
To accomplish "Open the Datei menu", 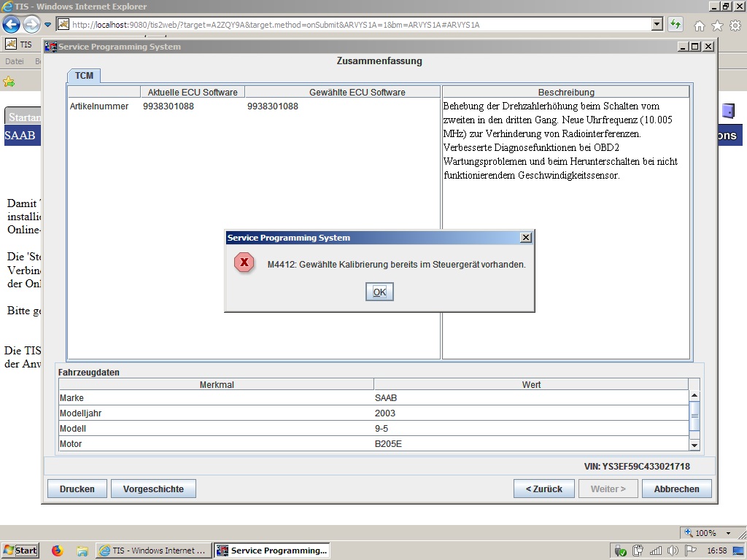I will click(x=15, y=61).
